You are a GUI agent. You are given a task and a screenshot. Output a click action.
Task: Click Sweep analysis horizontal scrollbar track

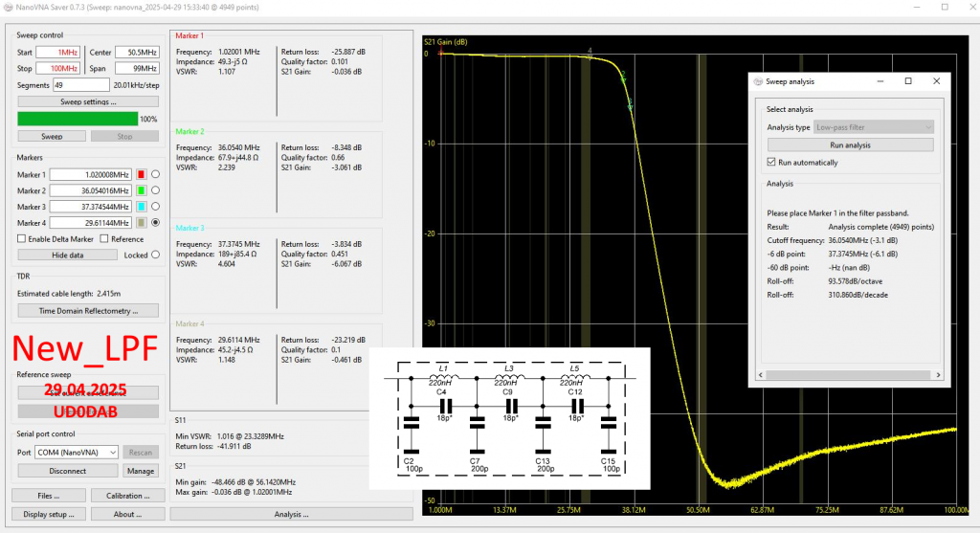point(851,375)
